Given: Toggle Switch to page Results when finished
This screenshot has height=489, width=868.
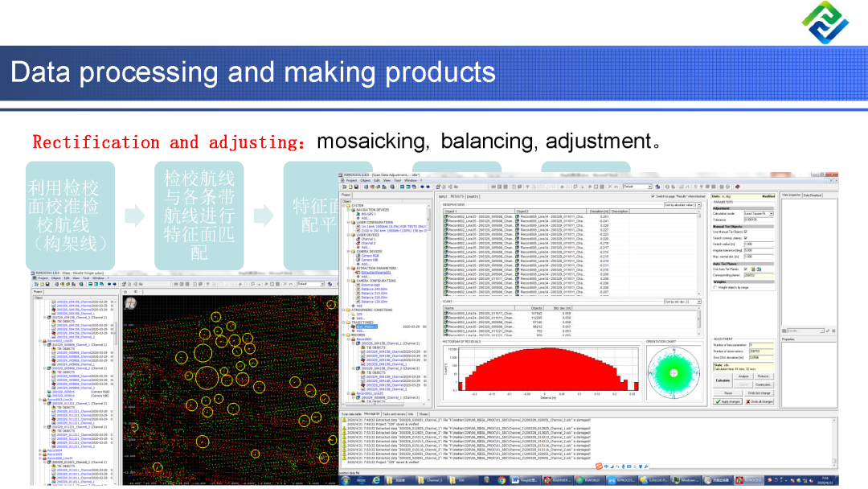Looking at the screenshot, I should point(653,196).
